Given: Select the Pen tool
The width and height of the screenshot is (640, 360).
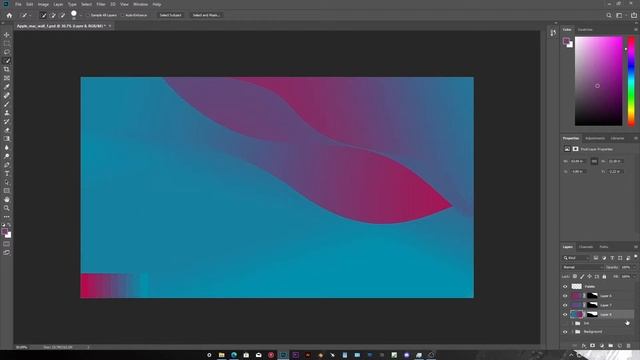Looking at the screenshot, I should (x=7, y=165).
